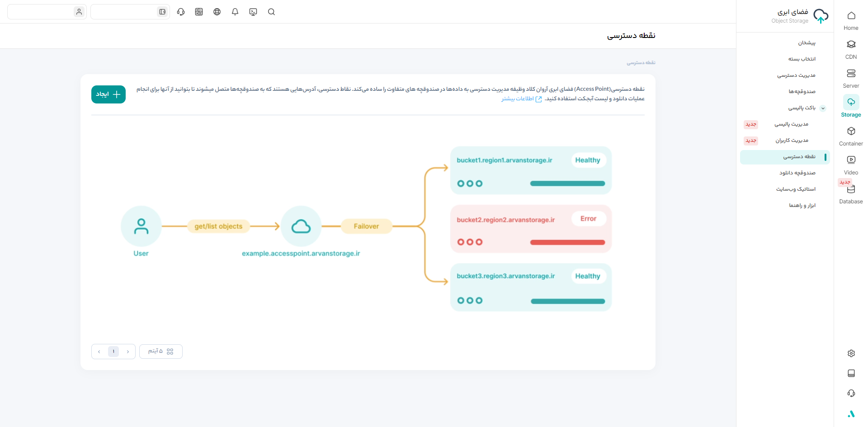This screenshot has height=427, width=868.
Task: Open the ۵ آیتم items-per-page dropdown
Action: (160, 352)
